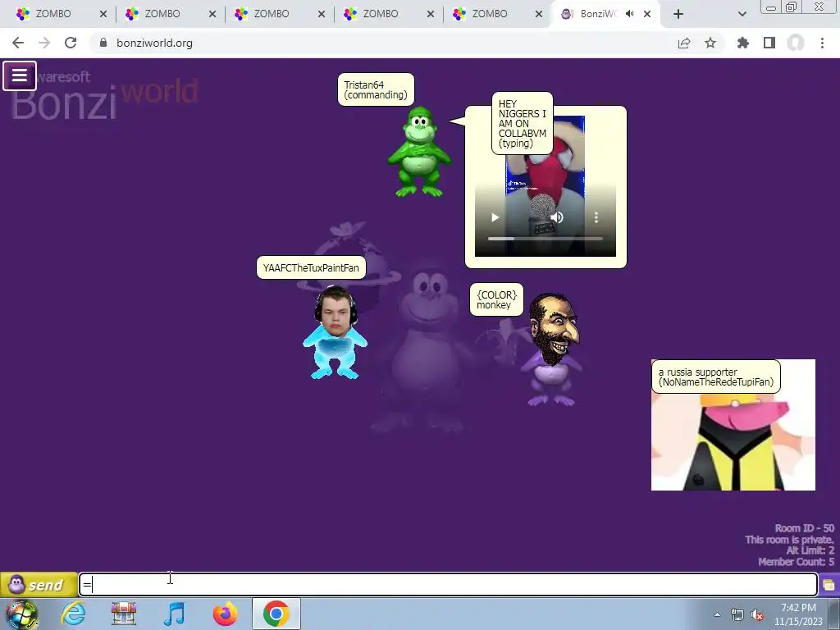The width and height of the screenshot is (840, 630).
Task: Click the blue YAAFCTheTuxPaintFan Bonzi
Action: click(335, 333)
